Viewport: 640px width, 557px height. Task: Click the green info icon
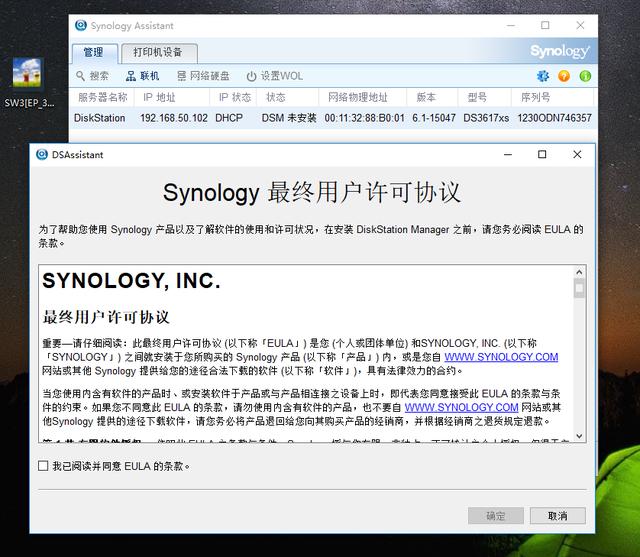(x=585, y=76)
